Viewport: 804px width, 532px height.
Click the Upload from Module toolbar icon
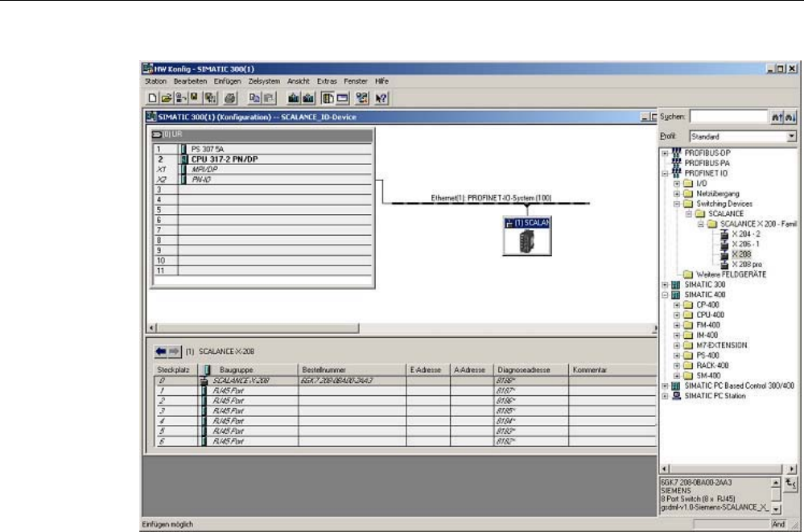click(308, 98)
